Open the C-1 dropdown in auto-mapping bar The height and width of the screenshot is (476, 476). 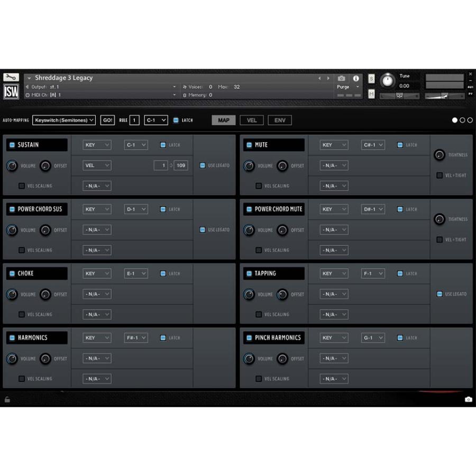156,120
